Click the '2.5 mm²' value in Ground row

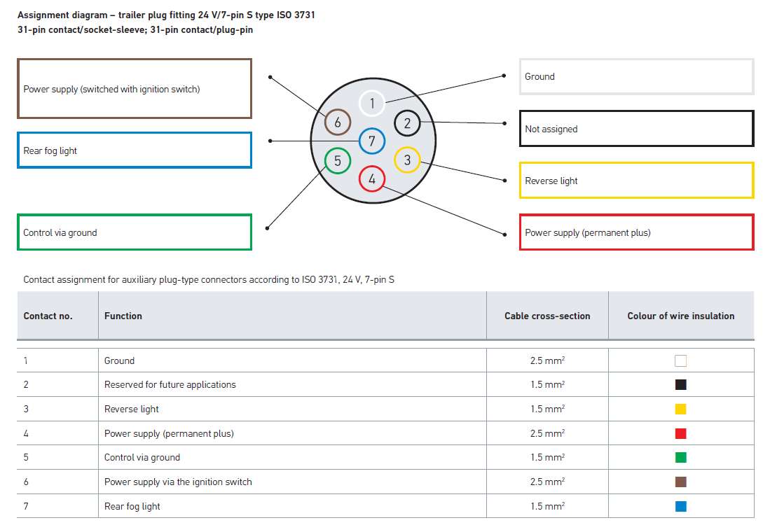coord(547,360)
